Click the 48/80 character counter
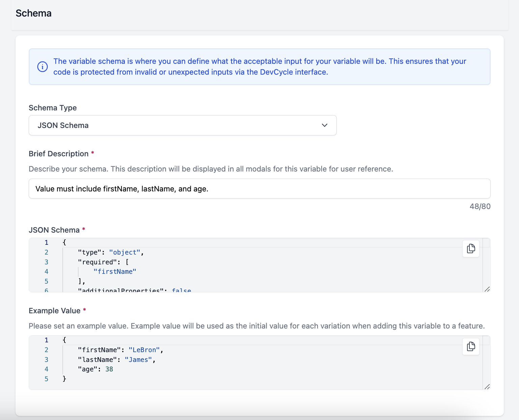This screenshot has width=519, height=420. [x=481, y=206]
